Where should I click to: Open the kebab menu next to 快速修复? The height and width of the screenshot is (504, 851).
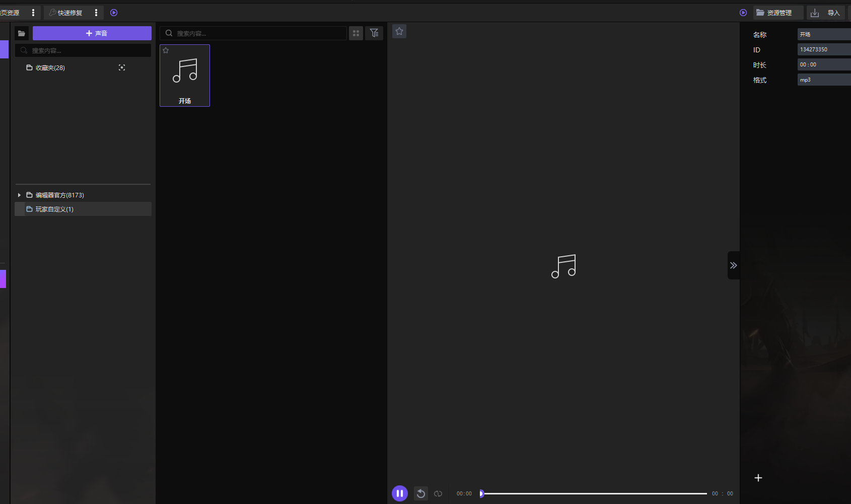tap(96, 13)
